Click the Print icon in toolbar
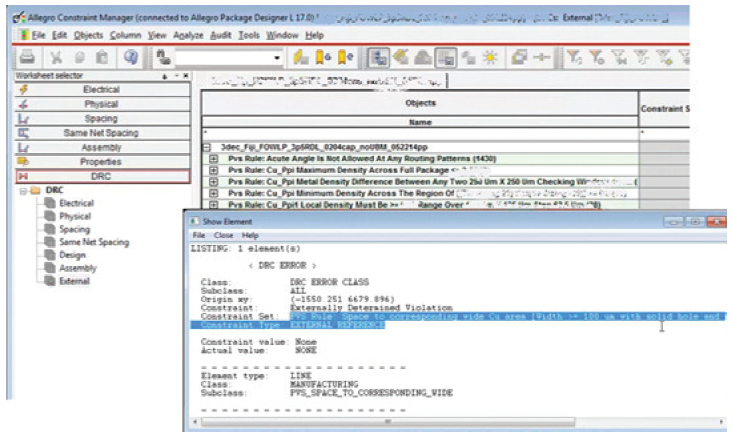The width and height of the screenshot is (734, 434). point(27,57)
